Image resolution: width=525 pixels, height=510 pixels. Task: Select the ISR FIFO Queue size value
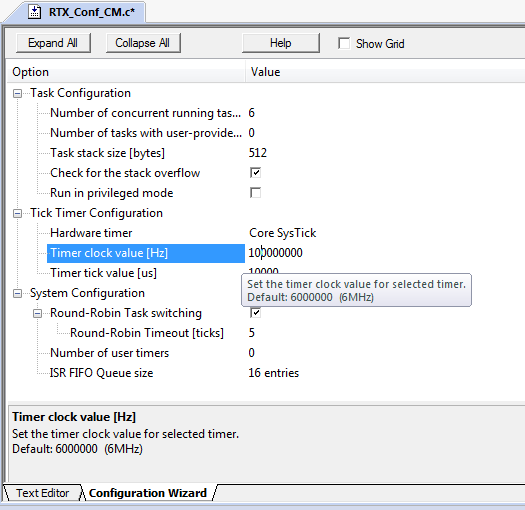click(x=274, y=373)
